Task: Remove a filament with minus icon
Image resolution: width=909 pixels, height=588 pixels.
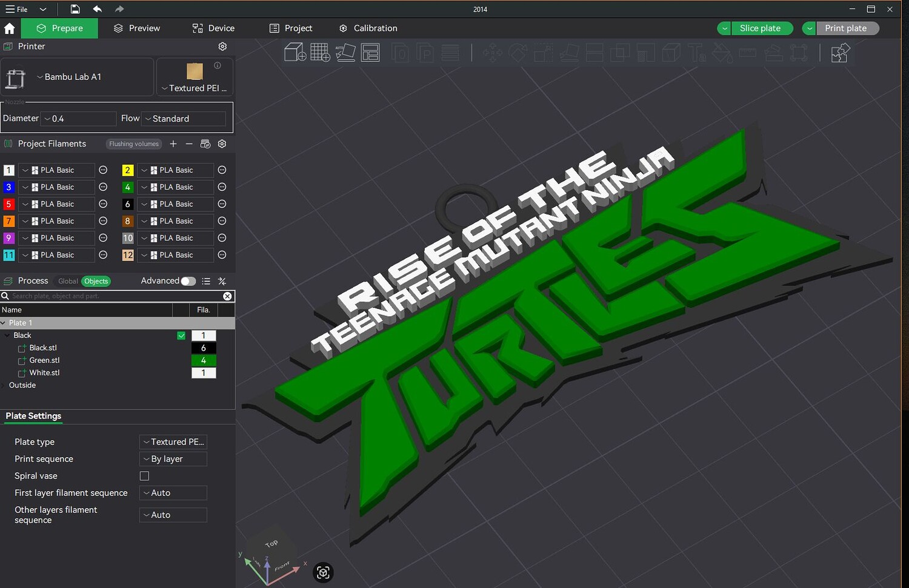Action: pyautogui.click(x=189, y=144)
